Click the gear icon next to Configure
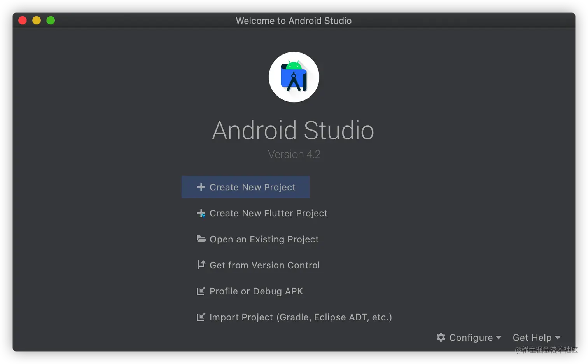 (441, 337)
